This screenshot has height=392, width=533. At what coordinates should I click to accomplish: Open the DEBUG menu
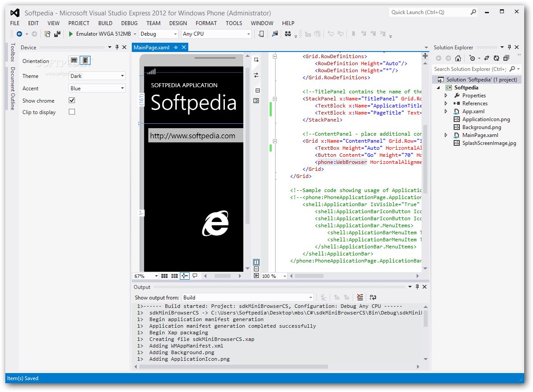coord(130,23)
